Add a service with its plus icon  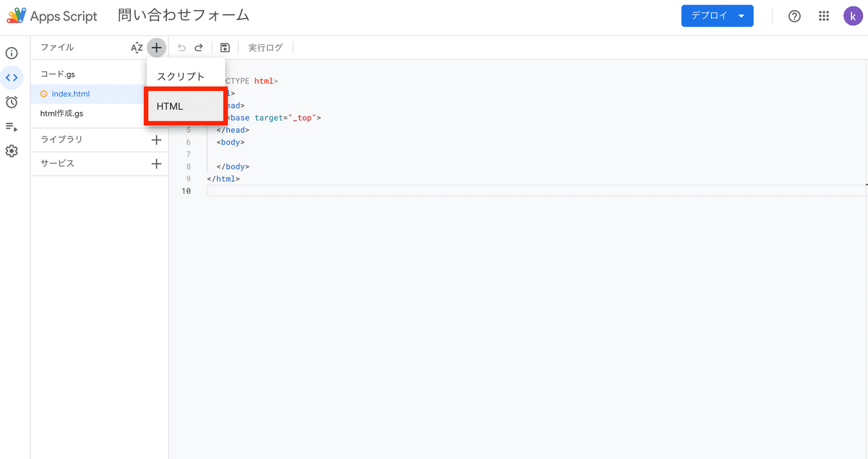tap(156, 163)
